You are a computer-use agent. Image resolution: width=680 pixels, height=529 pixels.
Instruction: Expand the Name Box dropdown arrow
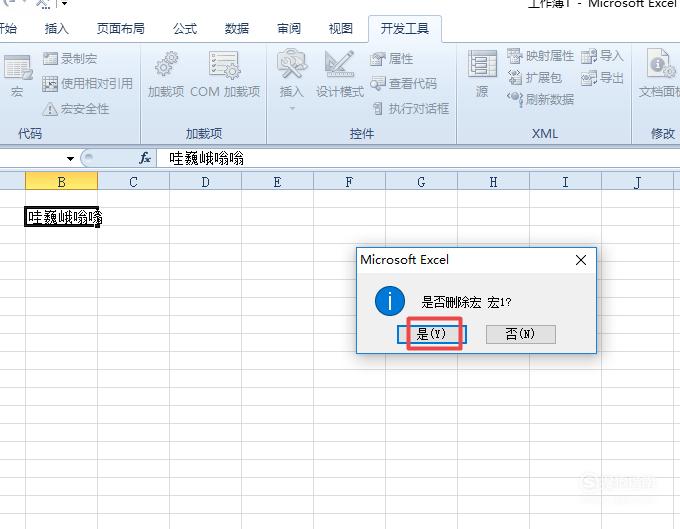pos(70,159)
